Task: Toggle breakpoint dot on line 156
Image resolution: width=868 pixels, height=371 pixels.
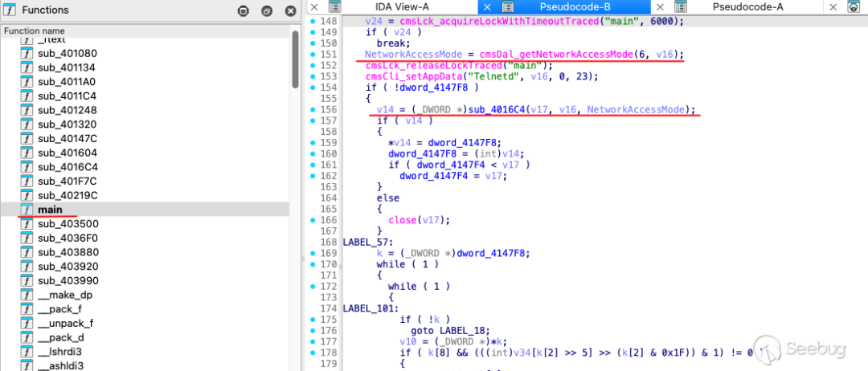Action: pyautogui.click(x=313, y=109)
